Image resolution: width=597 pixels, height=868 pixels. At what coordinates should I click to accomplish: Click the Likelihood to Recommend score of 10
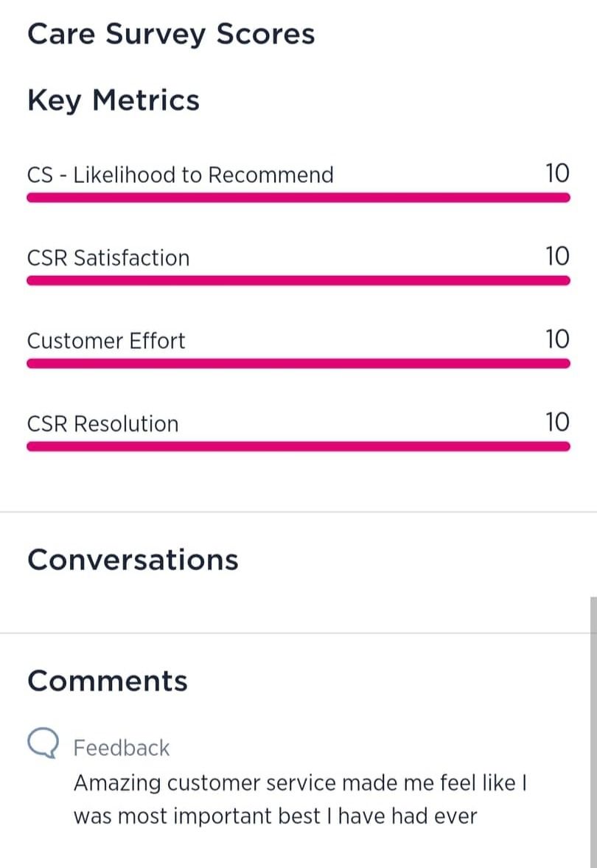[x=557, y=174]
